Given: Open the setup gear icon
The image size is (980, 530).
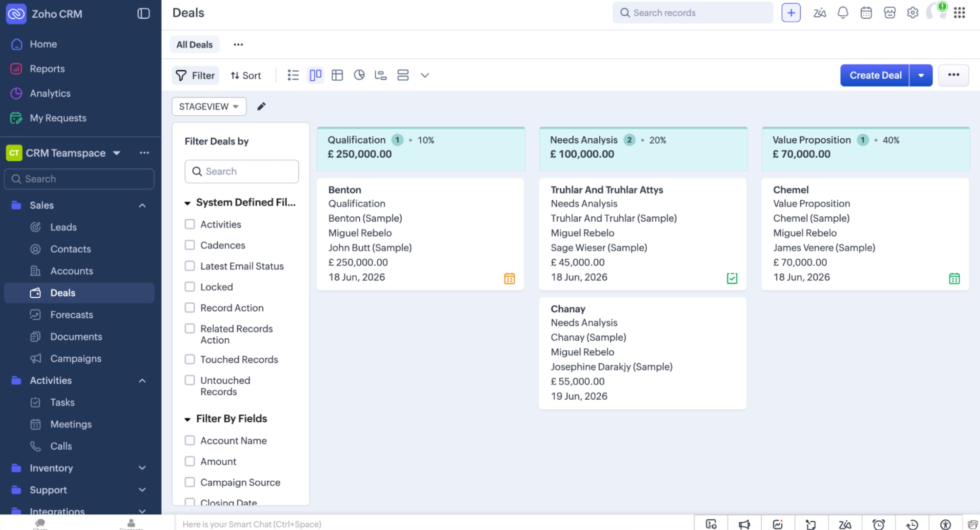Looking at the screenshot, I should 912,13.
